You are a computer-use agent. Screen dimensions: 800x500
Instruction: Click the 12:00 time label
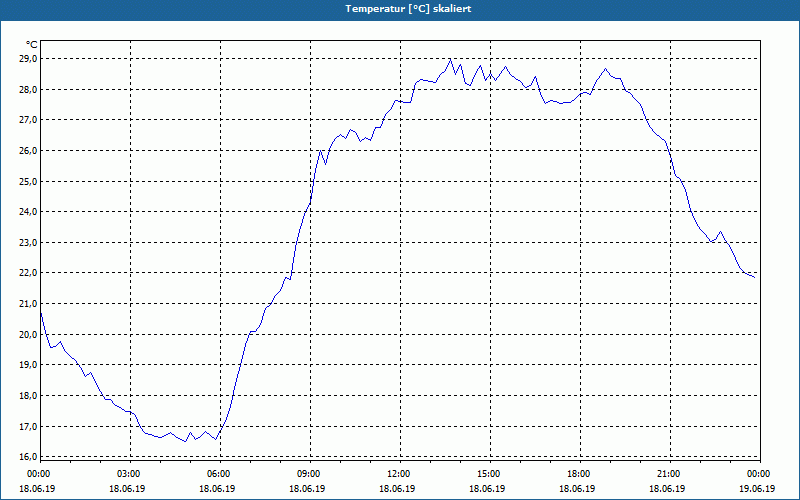coord(400,474)
